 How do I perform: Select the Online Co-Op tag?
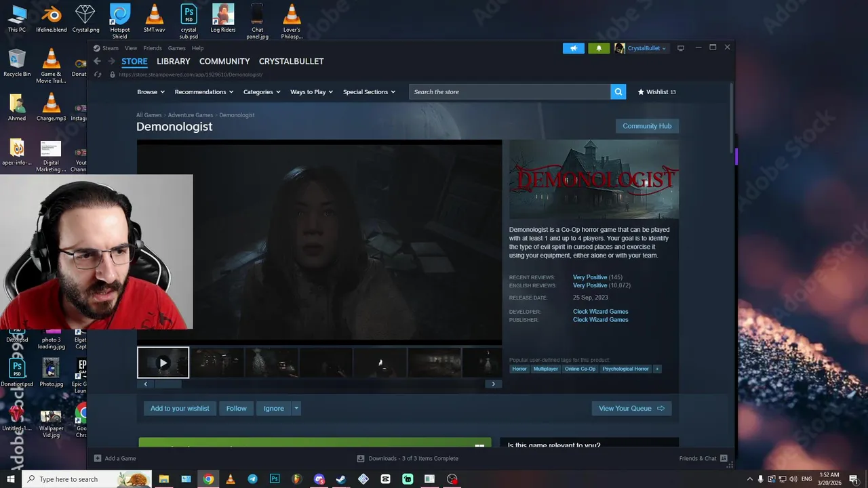[580, 369]
